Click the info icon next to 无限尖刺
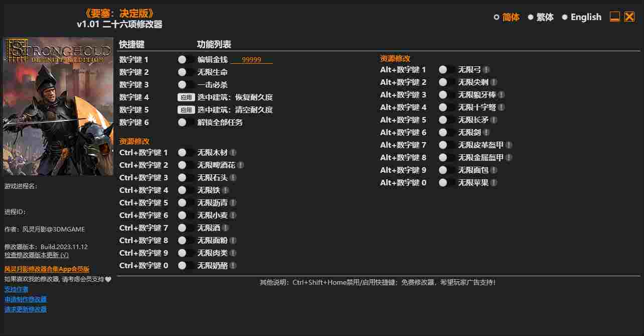Image resolution: width=644 pixels, height=336 pixels. point(494,82)
